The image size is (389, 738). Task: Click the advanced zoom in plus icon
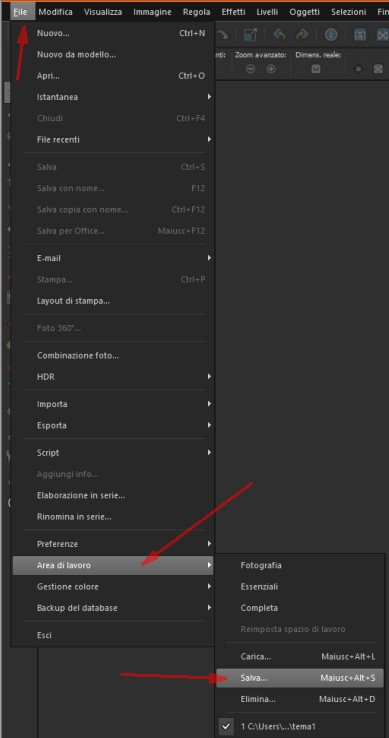pyautogui.click(x=271, y=69)
